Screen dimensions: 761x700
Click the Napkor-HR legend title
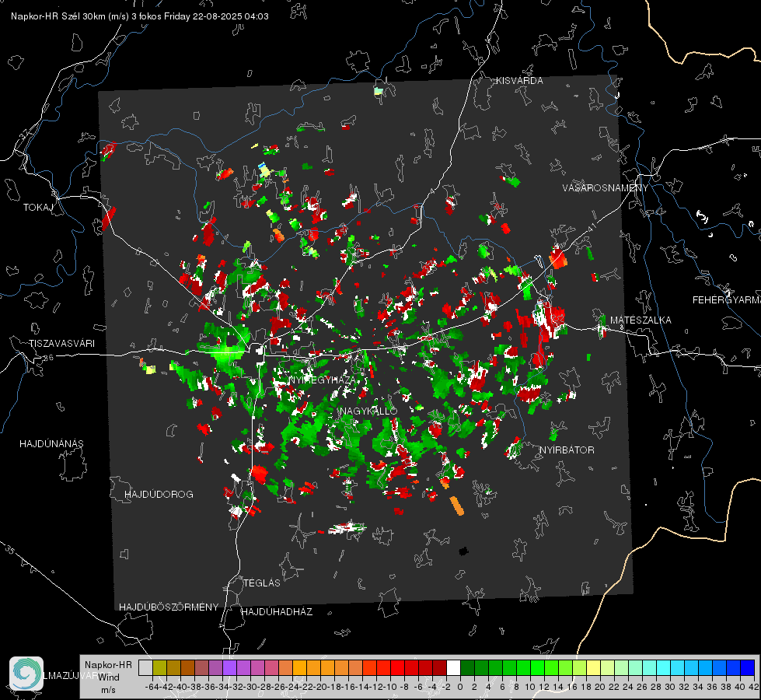[108, 665]
